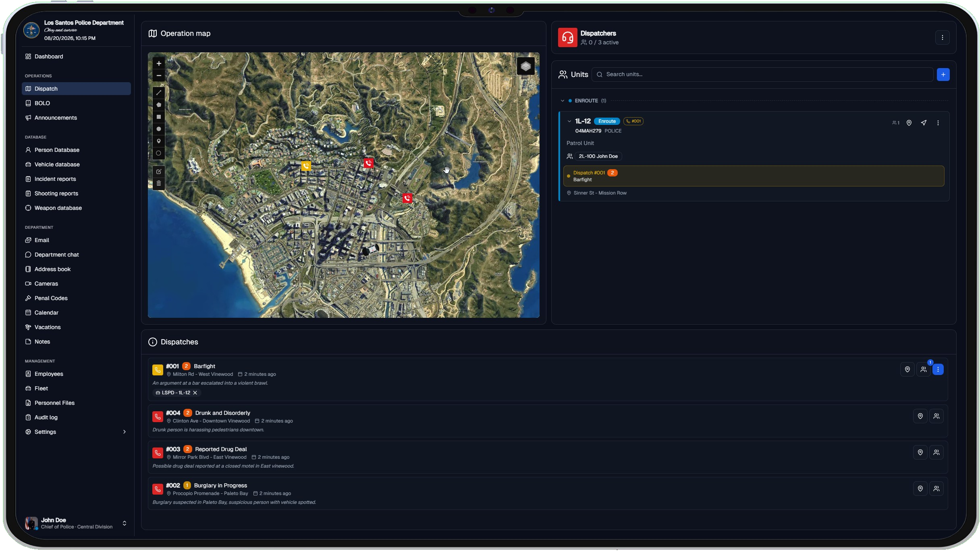Click officer tag 2L-100 John Doe
Screen dimensions: 980x551
(x=598, y=156)
